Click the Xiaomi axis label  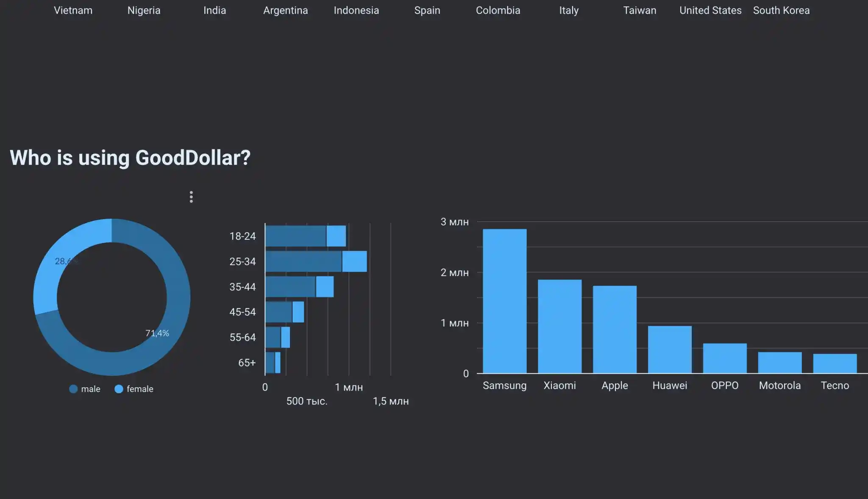559,385
